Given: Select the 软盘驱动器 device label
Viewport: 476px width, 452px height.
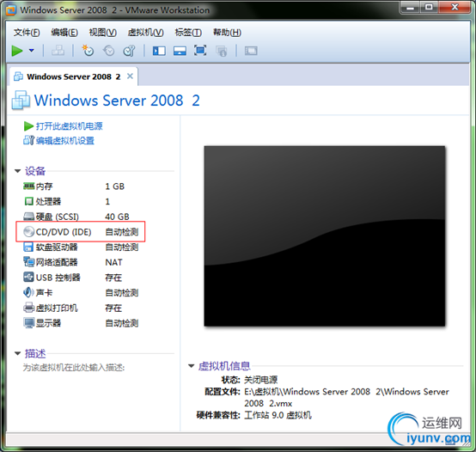Looking at the screenshot, I should click(x=57, y=247).
